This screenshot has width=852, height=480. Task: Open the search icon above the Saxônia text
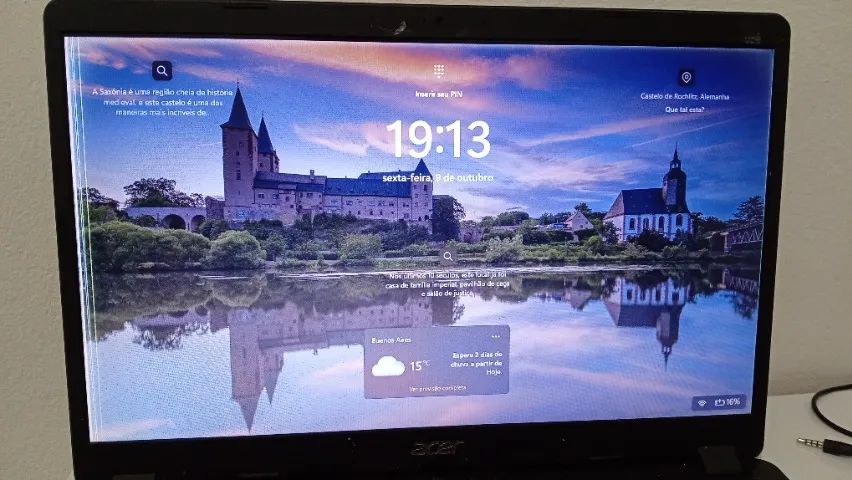click(x=162, y=71)
